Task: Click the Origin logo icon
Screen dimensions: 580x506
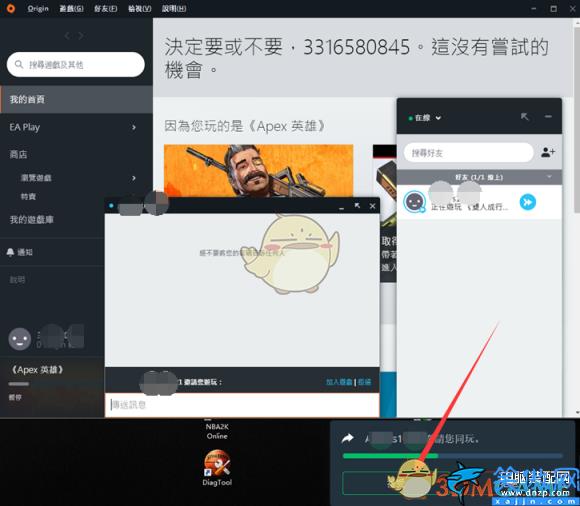Action: click(11, 8)
